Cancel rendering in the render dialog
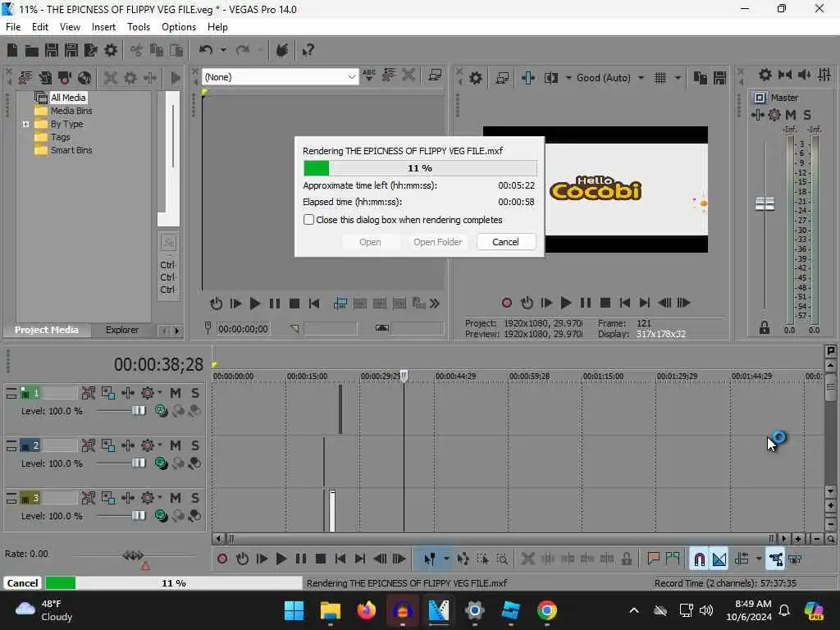This screenshot has width=840, height=630. pyautogui.click(x=505, y=242)
